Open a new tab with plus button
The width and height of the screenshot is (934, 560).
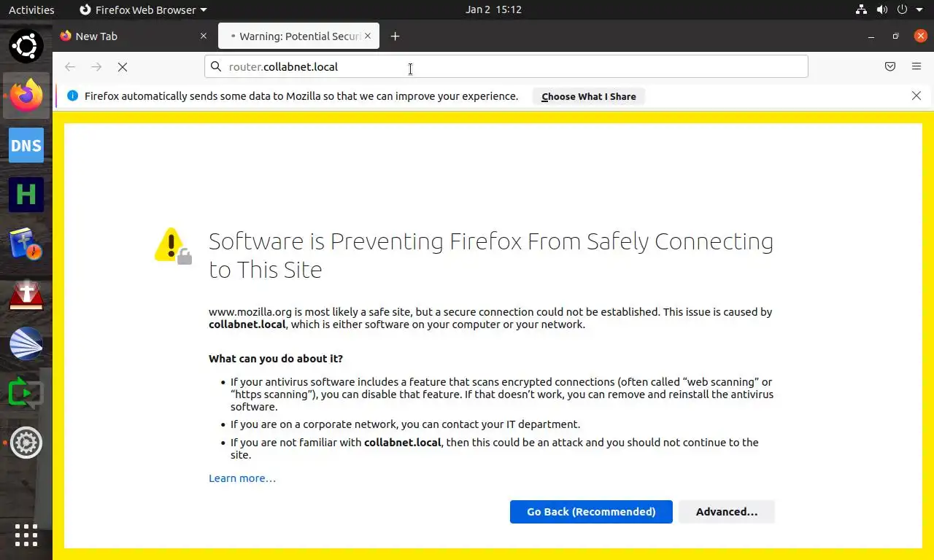pyautogui.click(x=395, y=36)
